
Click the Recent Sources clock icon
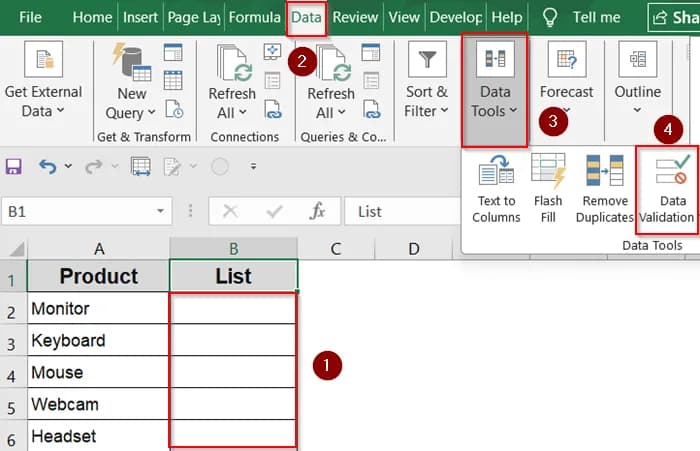[174, 109]
